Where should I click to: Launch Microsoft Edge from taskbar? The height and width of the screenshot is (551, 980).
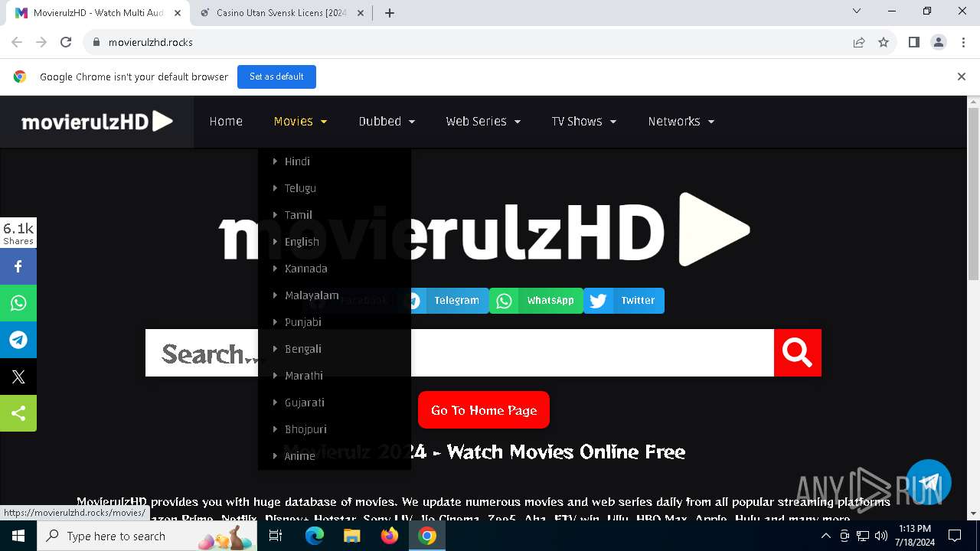point(315,536)
